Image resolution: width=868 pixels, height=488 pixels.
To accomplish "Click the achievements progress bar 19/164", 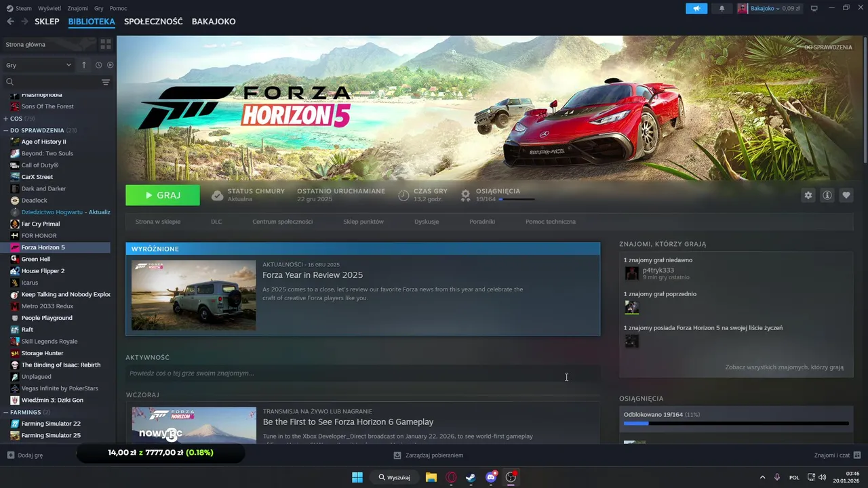I will tap(516, 199).
